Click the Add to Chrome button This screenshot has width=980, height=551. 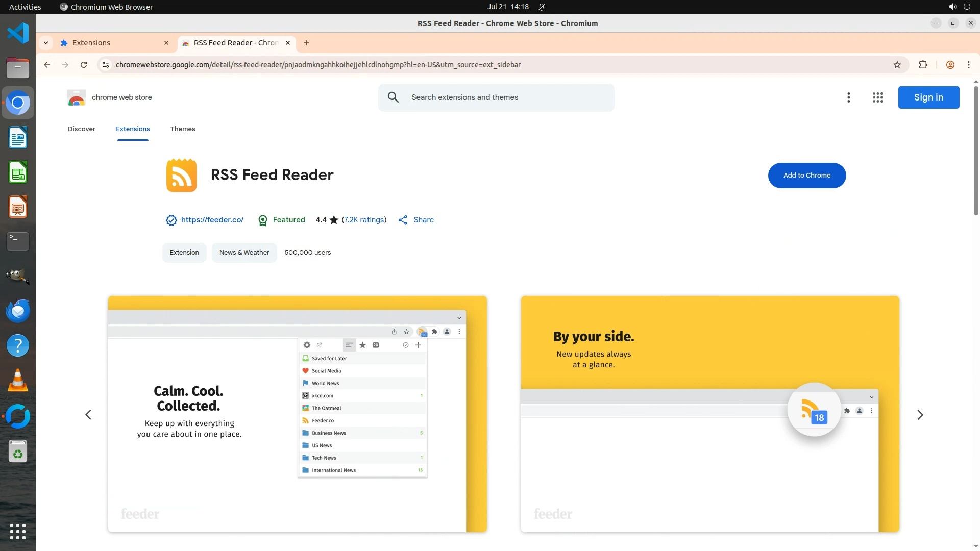(806, 176)
